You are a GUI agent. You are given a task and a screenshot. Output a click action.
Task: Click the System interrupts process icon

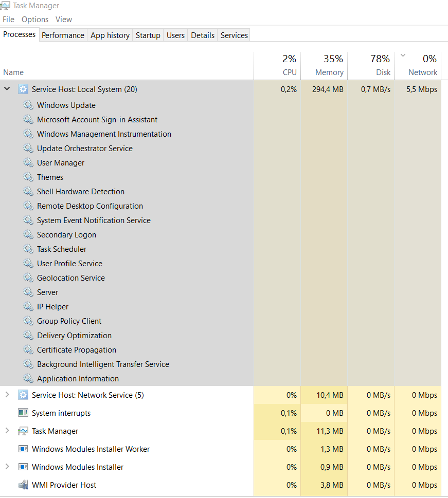click(x=23, y=413)
